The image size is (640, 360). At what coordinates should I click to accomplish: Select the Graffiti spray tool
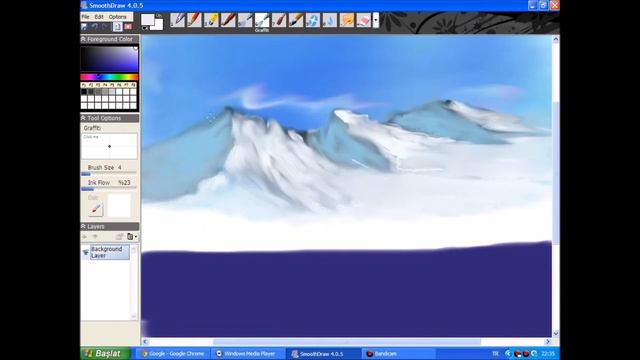262,20
